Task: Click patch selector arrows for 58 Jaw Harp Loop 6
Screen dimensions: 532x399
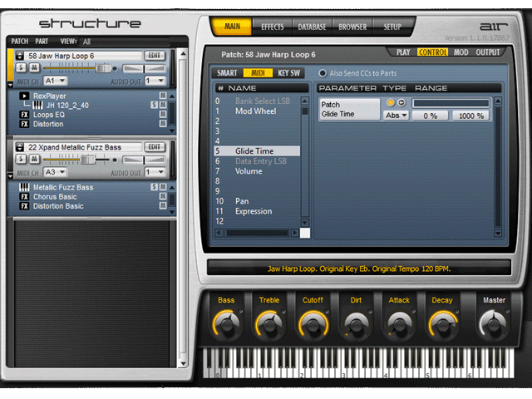Action: pyautogui.click(x=20, y=56)
